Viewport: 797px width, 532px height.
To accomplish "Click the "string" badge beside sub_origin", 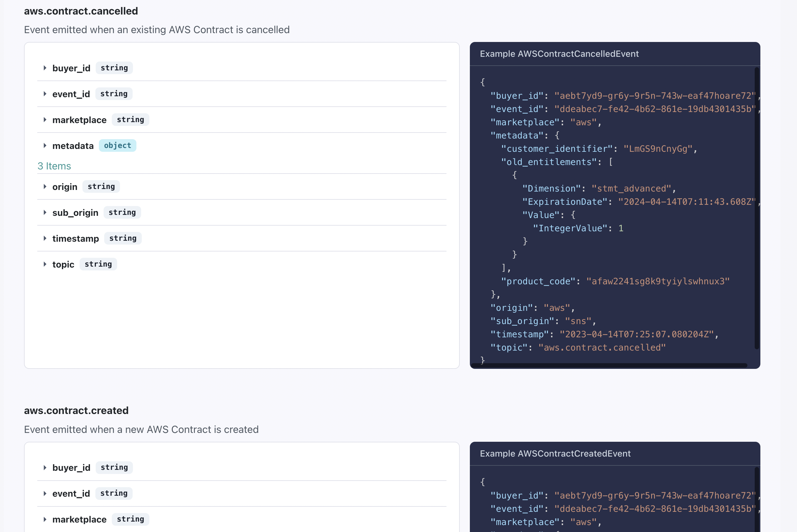I will 122,212.
